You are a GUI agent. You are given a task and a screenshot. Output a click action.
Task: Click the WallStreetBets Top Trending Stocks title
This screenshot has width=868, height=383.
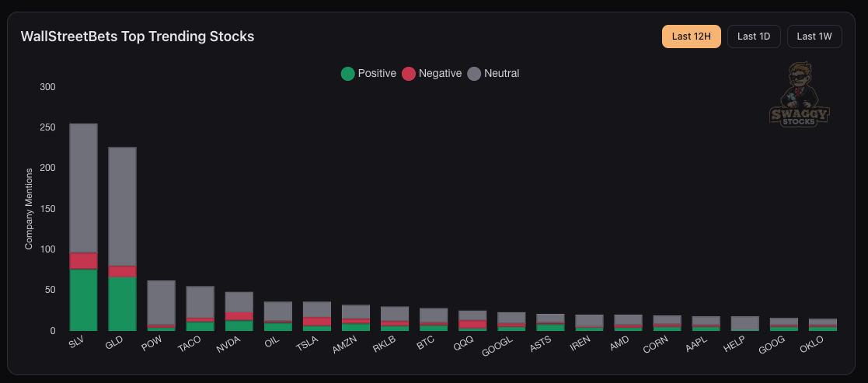[137, 37]
